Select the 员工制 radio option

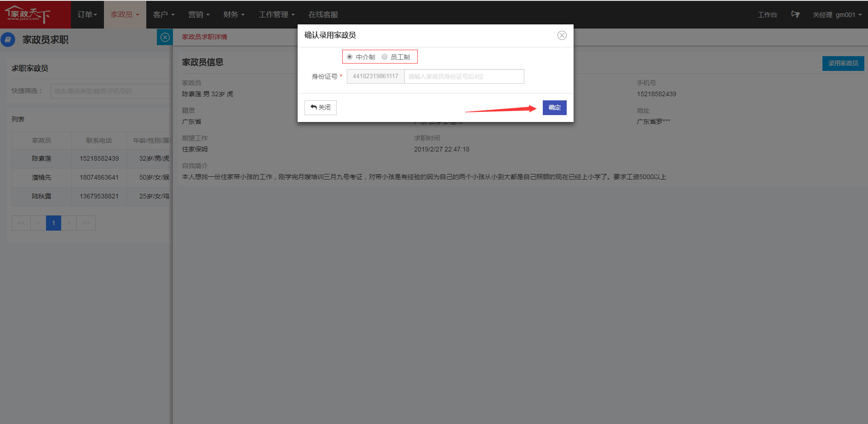point(385,57)
